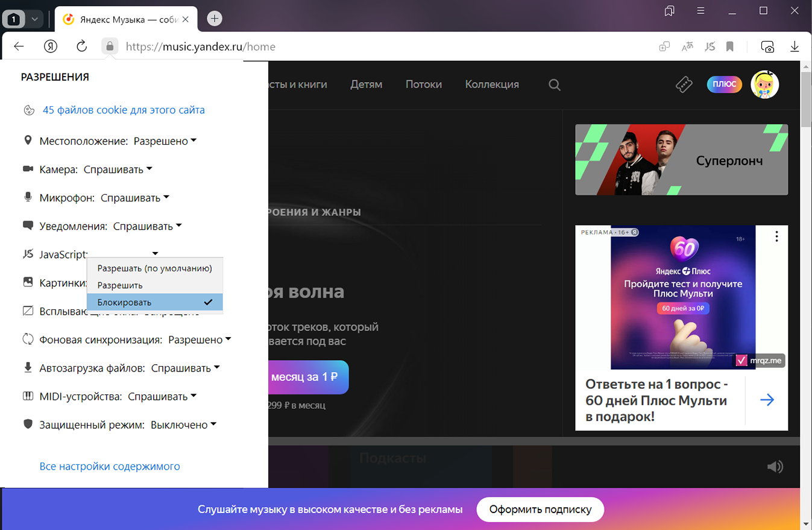
Task: Open the Уведомления permission dropdown
Action: click(148, 226)
